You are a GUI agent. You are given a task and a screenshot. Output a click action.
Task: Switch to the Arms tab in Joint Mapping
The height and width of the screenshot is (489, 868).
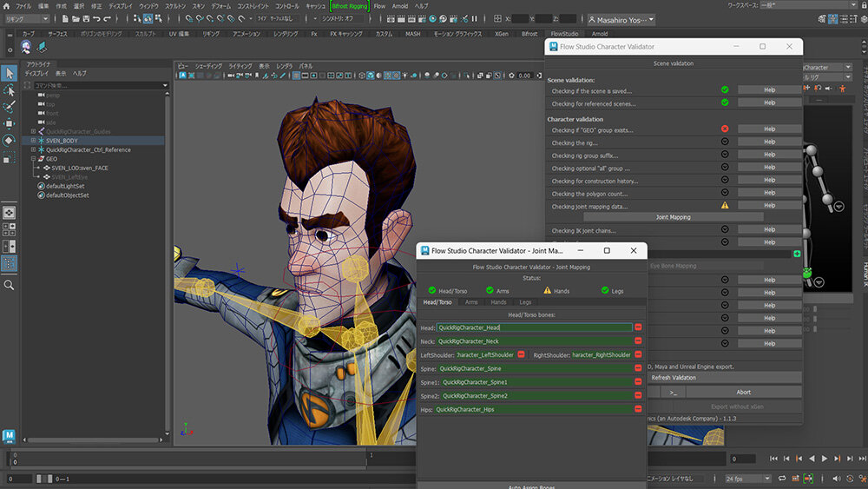(x=471, y=302)
